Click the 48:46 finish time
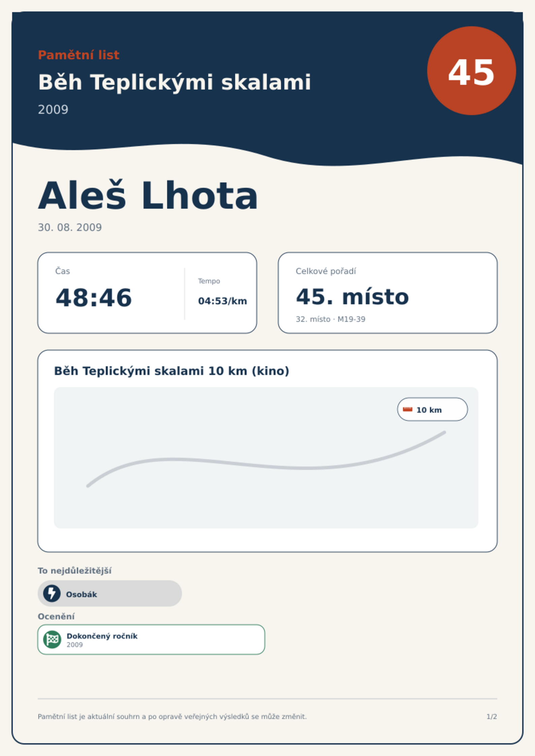 coord(94,298)
